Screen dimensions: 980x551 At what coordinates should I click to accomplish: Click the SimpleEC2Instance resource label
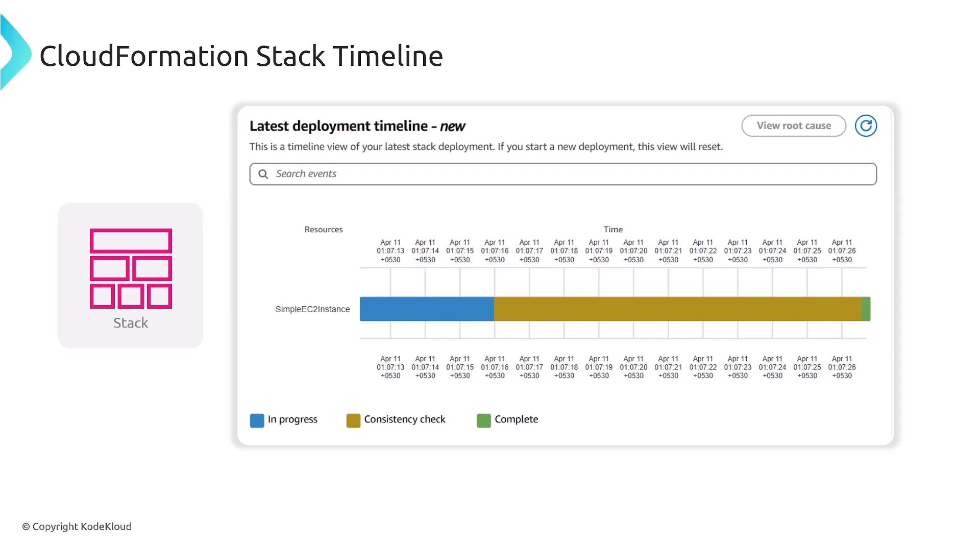312,309
